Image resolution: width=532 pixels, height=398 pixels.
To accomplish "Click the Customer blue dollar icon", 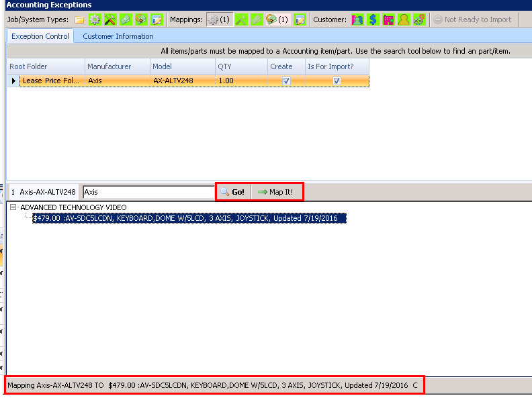I will tap(373, 19).
